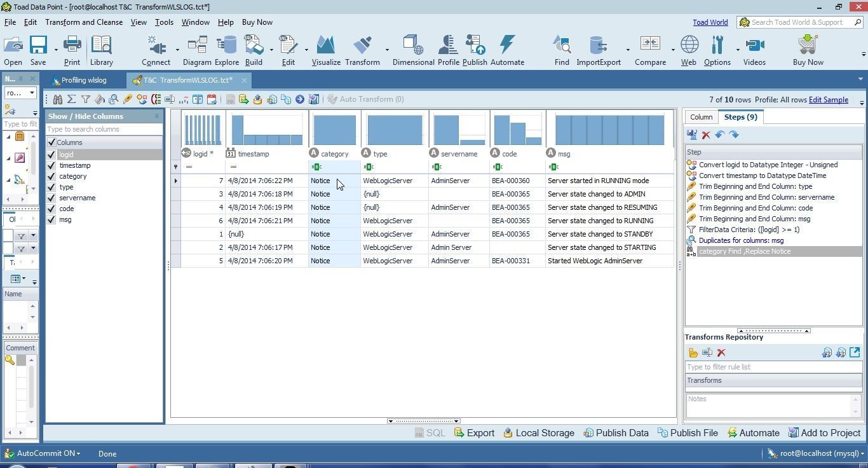Open the Library tool
This screenshot has height=468, width=868.
[x=101, y=50]
